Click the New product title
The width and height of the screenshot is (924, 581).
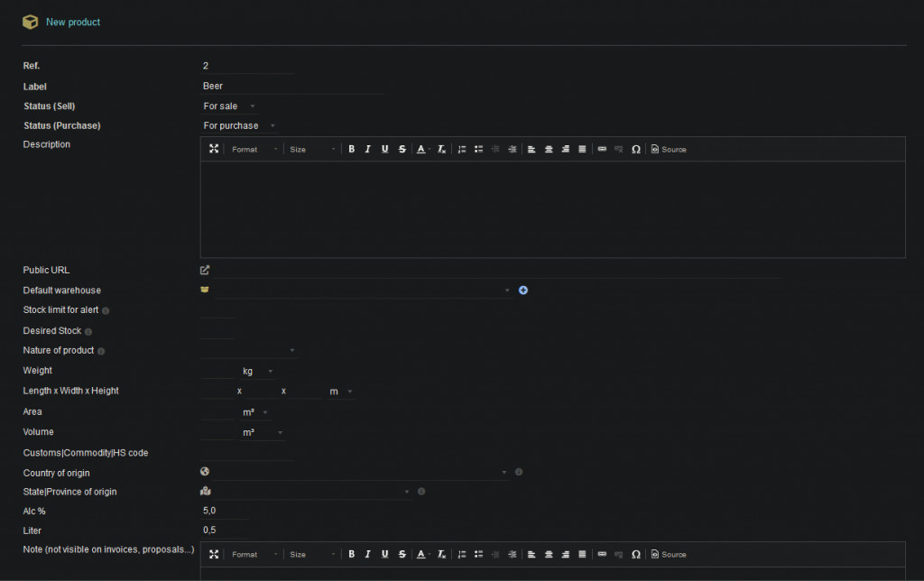(x=73, y=22)
